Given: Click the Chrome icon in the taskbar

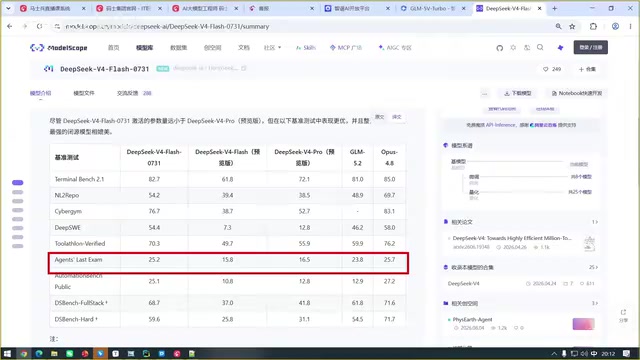Looking at the screenshot, I should [24, 353].
